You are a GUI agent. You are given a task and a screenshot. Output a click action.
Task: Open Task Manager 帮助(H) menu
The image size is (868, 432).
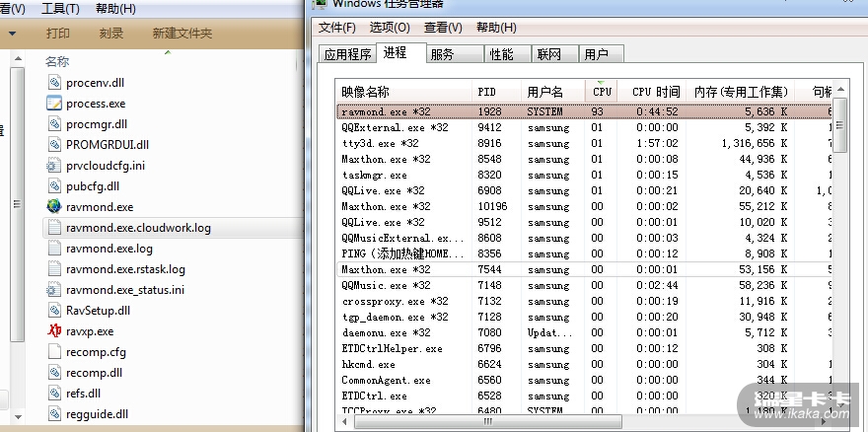[496, 28]
